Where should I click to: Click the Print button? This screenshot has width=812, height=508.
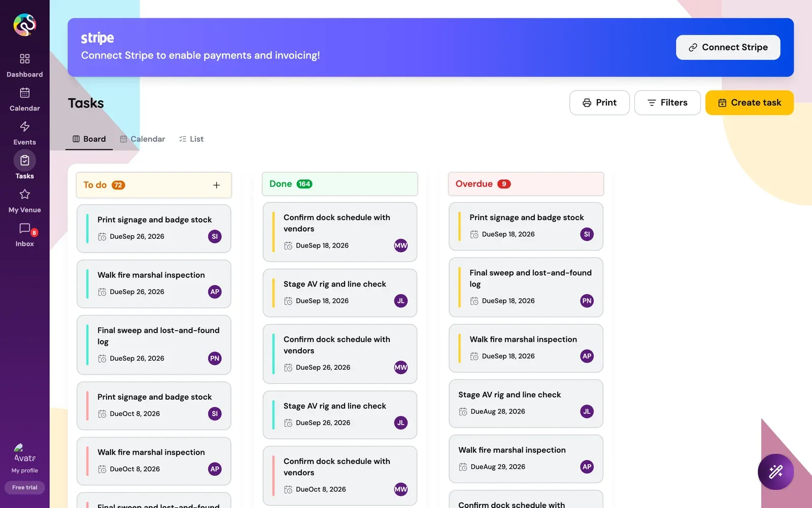click(x=599, y=103)
